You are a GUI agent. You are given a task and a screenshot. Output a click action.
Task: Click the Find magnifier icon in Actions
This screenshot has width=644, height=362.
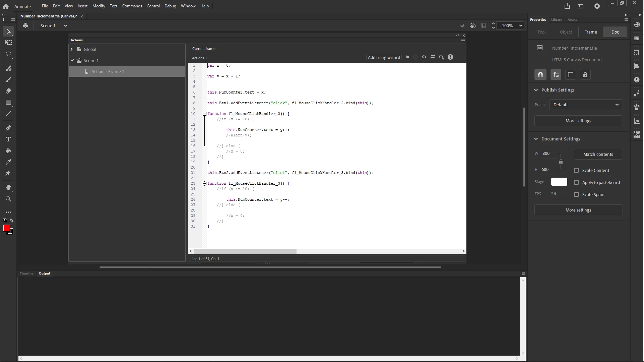[442, 57]
